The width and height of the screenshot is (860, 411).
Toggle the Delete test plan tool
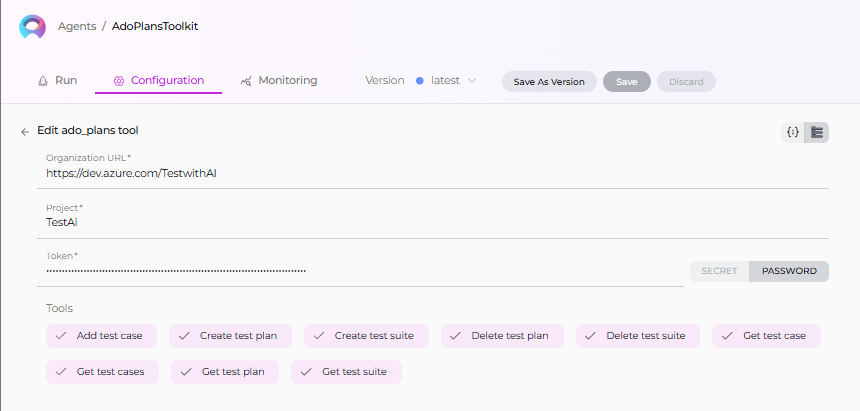(502, 336)
